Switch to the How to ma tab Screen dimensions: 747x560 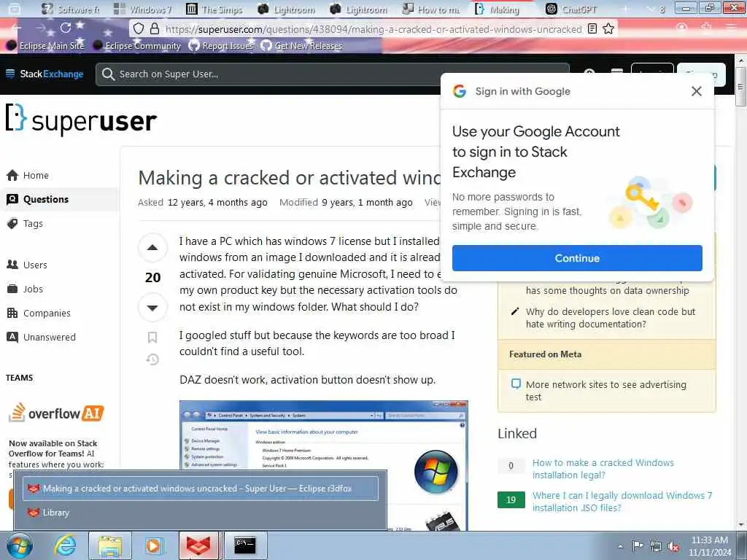[x=432, y=9]
